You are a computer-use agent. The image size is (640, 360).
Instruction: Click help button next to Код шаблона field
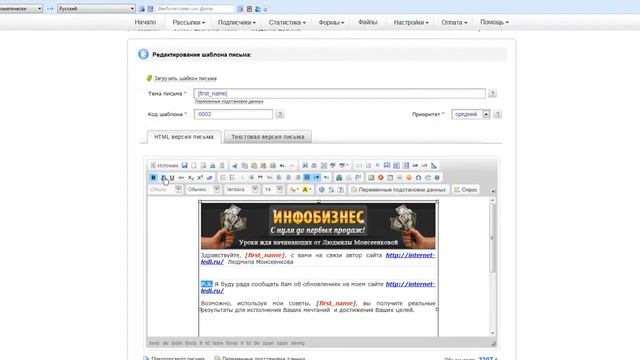pyautogui.click(x=280, y=114)
